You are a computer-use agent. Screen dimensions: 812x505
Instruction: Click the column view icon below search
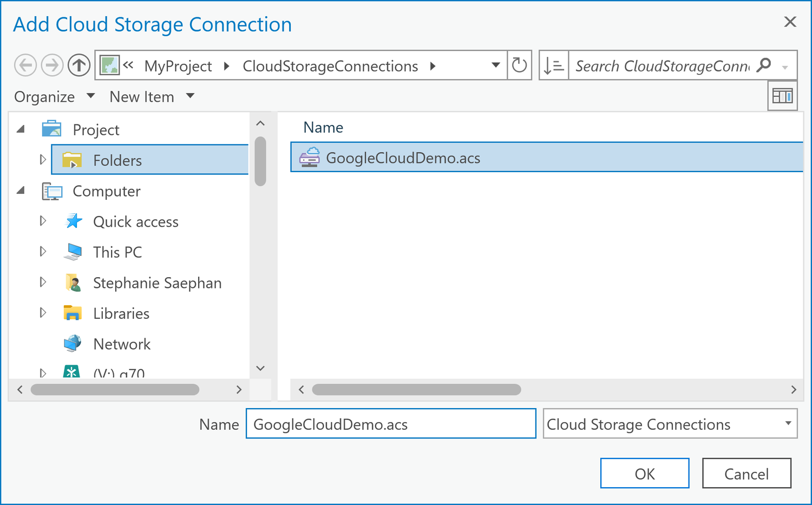pyautogui.click(x=782, y=95)
